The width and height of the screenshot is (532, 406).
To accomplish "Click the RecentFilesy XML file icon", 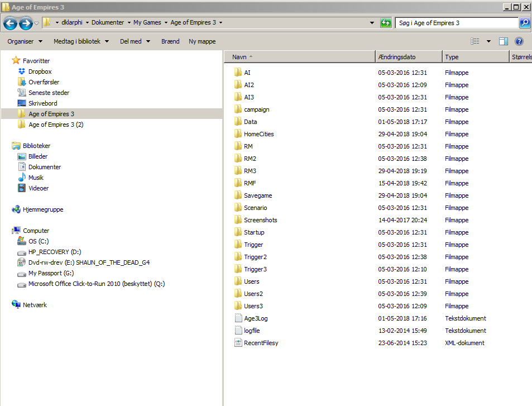I will [238, 342].
